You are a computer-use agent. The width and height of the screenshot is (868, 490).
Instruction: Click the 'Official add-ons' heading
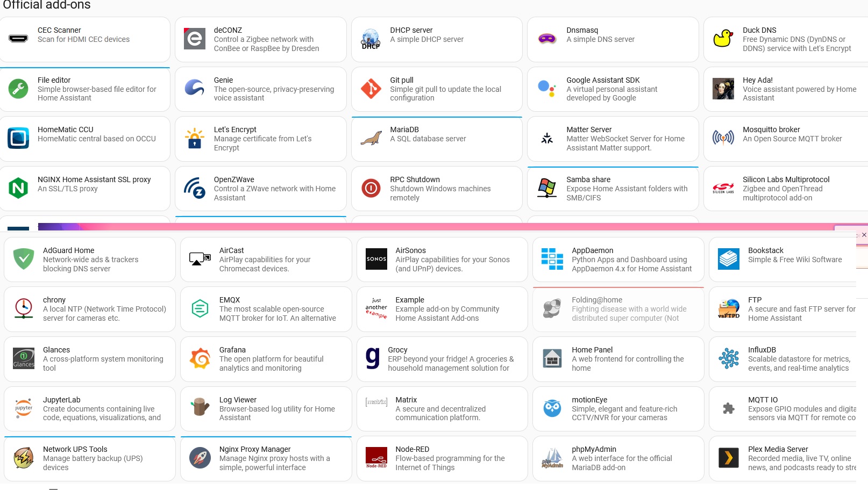[x=47, y=5]
